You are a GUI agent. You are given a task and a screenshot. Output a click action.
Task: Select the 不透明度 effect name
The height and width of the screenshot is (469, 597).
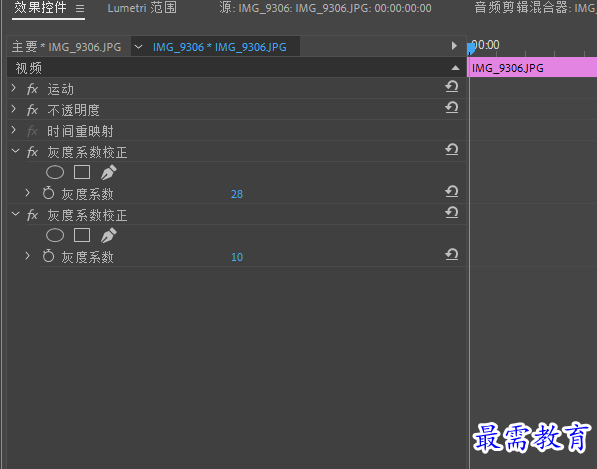(73, 110)
